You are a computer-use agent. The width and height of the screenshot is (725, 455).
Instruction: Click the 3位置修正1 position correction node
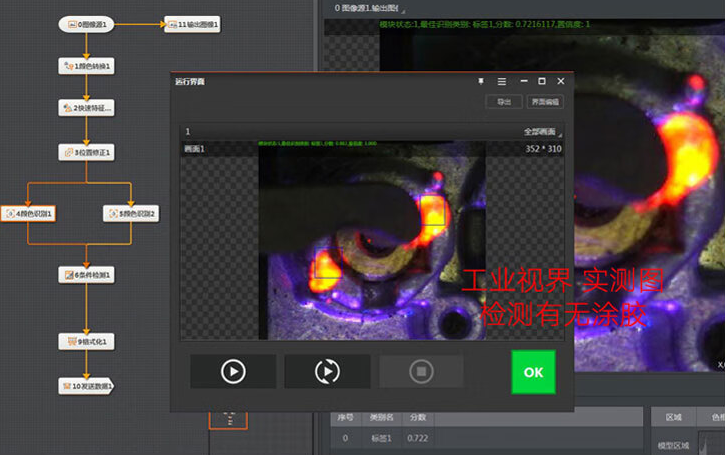(87, 152)
